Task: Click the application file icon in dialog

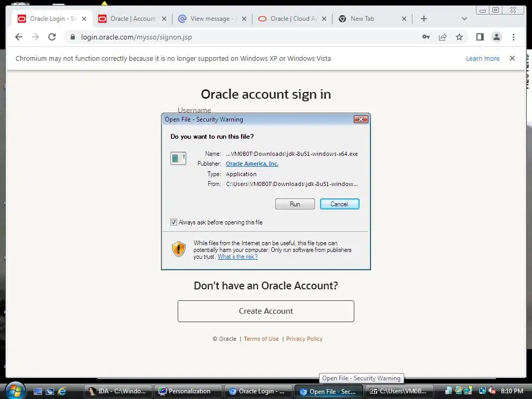Action: 178,158
